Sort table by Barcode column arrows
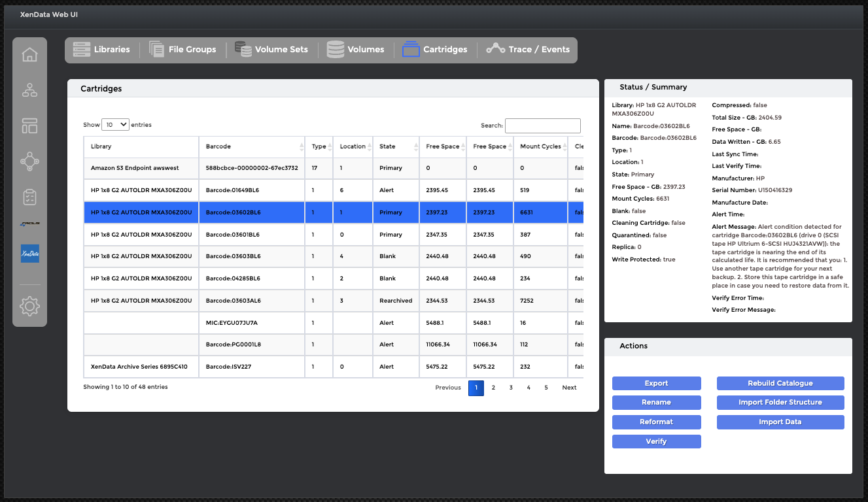The image size is (868, 502). (x=302, y=146)
